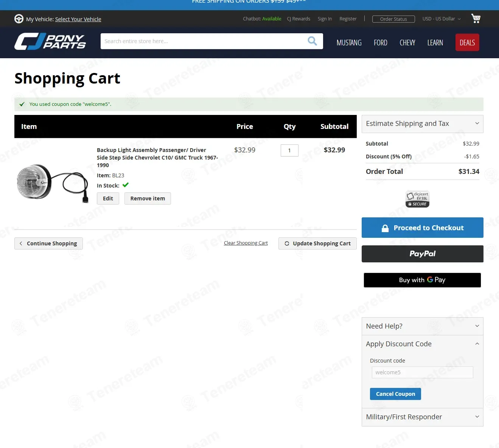This screenshot has width=499, height=448.
Task: Click the Order Total amount $31.34
Action: pos(469,172)
